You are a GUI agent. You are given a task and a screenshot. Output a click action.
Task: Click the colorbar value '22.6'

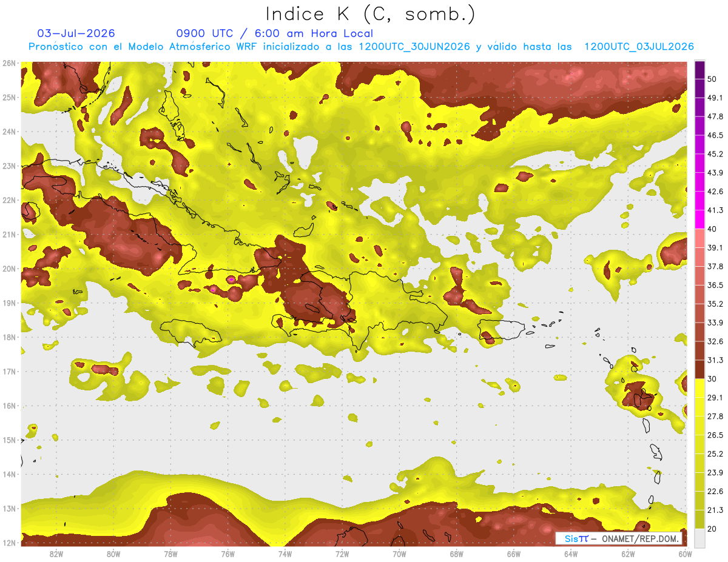click(x=715, y=491)
